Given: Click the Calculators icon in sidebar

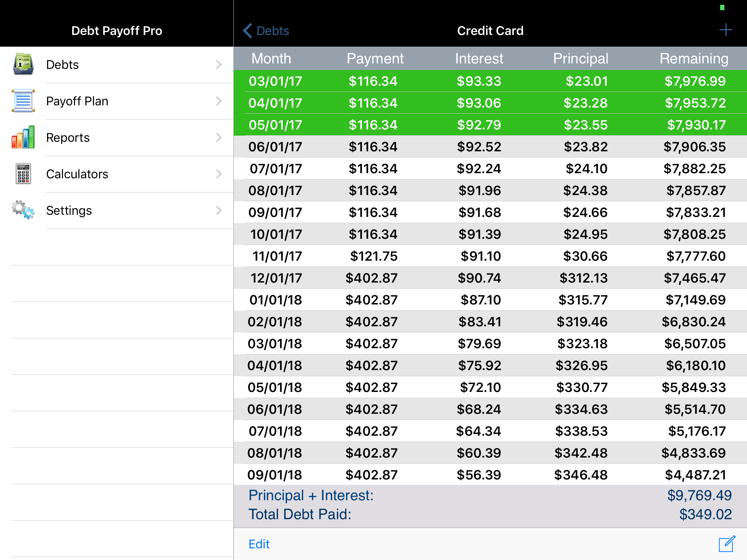Looking at the screenshot, I should click(23, 174).
